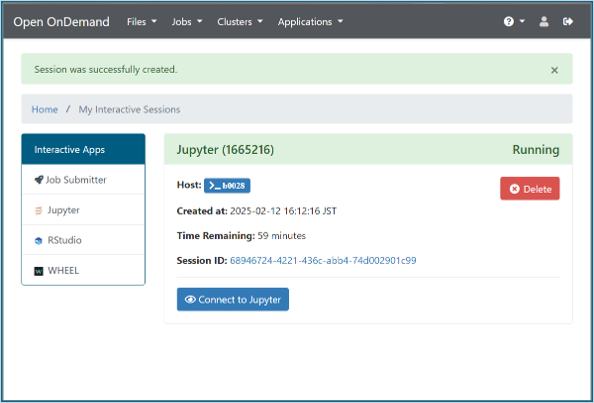The width and height of the screenshot is (594, 403).
Task: Click the Job Submitter rocket icon
Action: click(x=39, y=180)
